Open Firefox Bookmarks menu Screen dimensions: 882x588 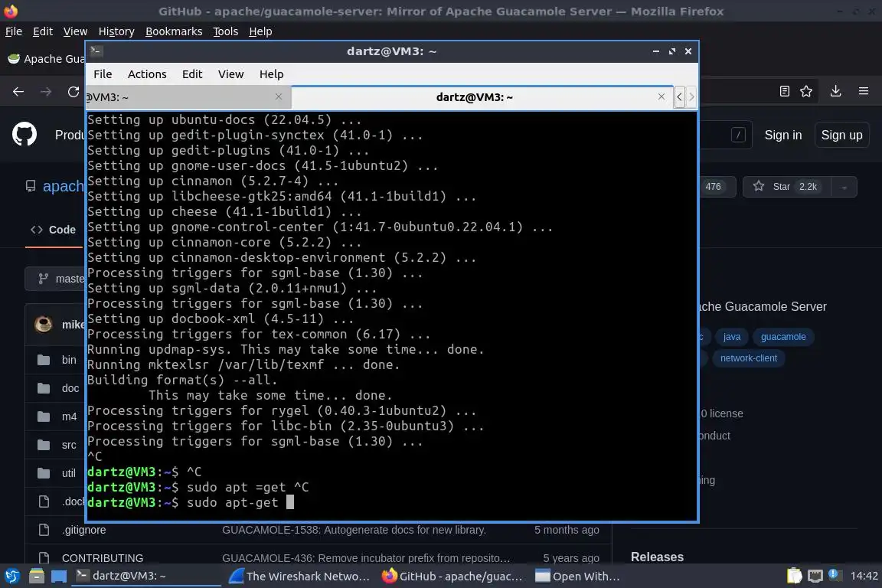pos(174,31)
